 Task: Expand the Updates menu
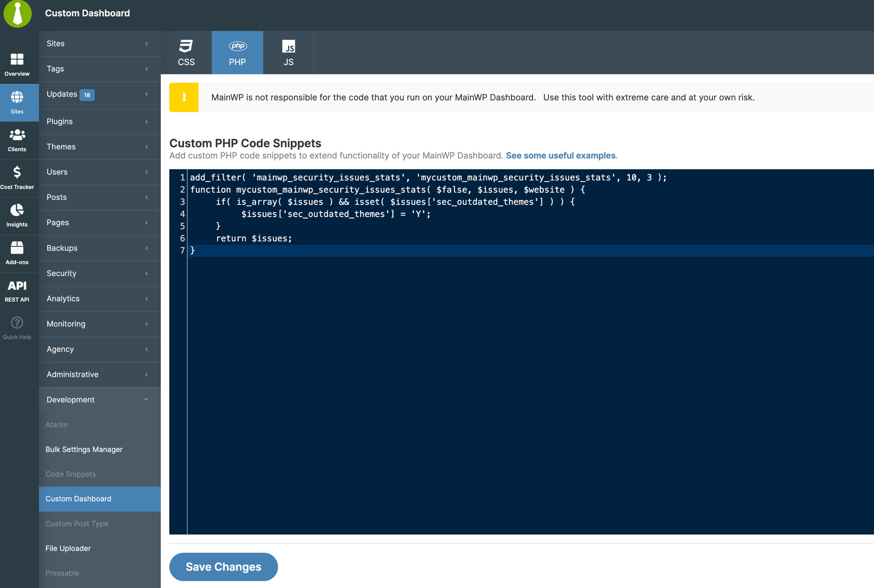point(100,94)
